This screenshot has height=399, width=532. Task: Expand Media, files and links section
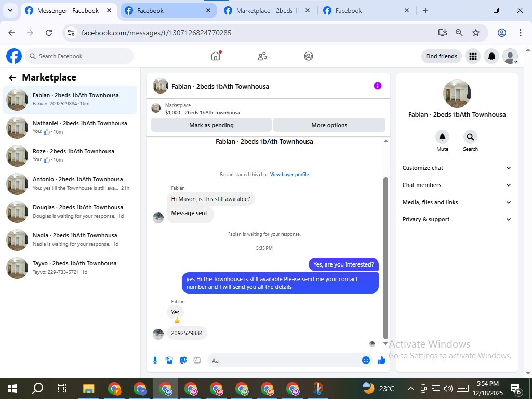[x=457, y=202]
